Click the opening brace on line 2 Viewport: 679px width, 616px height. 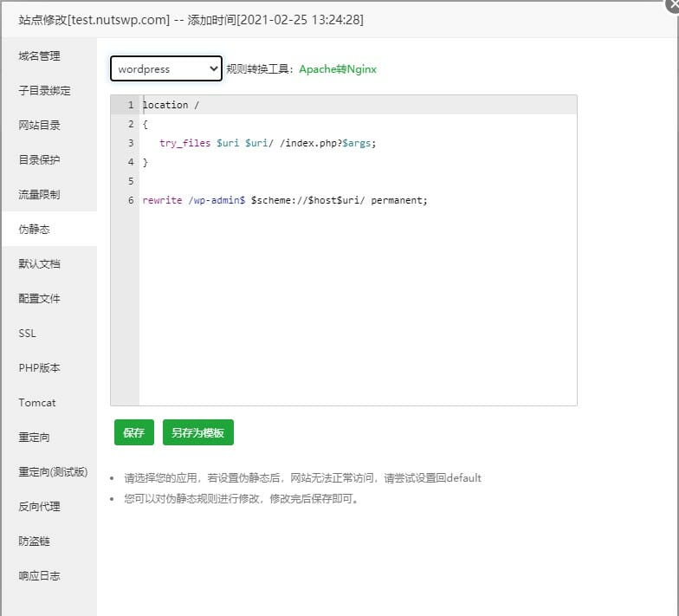click(x=145, y=125)
